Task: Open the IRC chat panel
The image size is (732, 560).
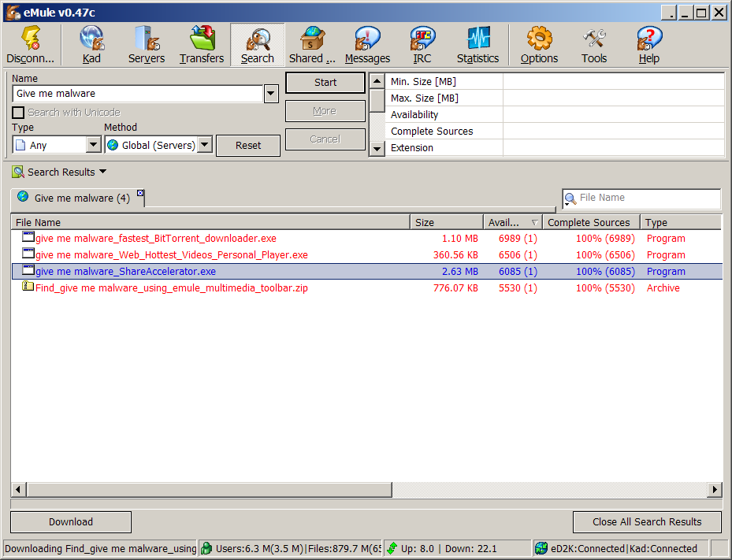Action: [422, 45]
